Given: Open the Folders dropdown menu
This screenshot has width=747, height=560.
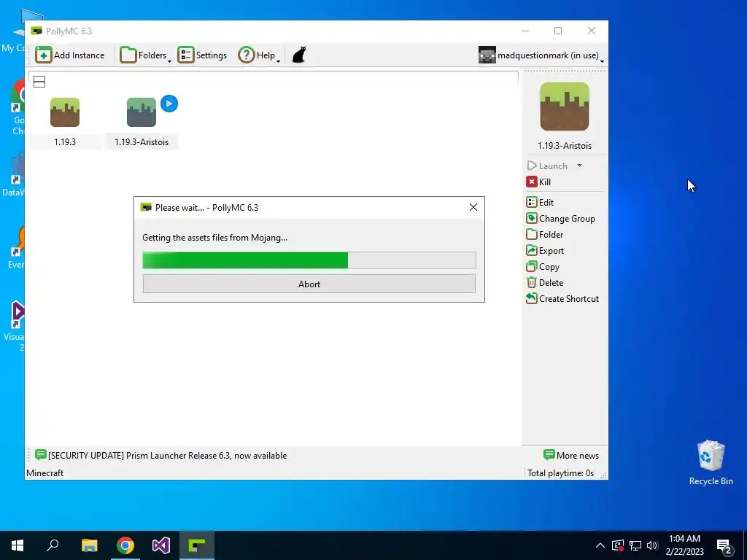Looking at the screenshot, I should [x=145, y=55].
